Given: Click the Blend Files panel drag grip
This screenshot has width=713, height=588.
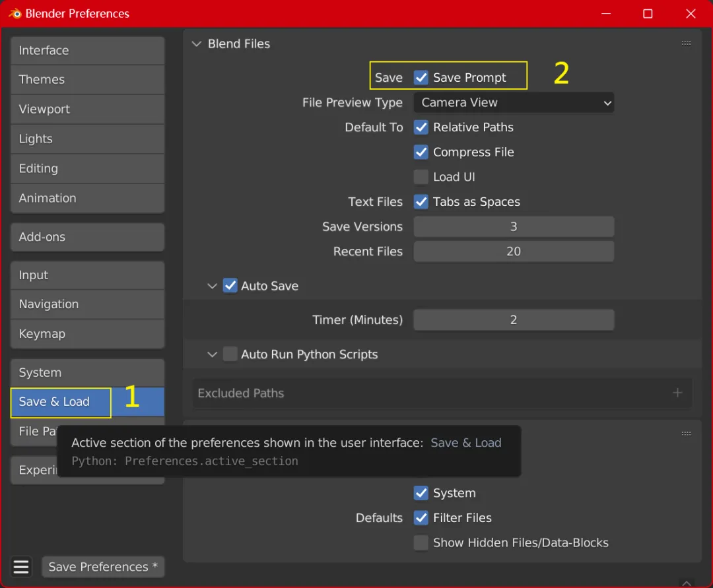Looking at the screenshot, I should click(x=686, y=43).
